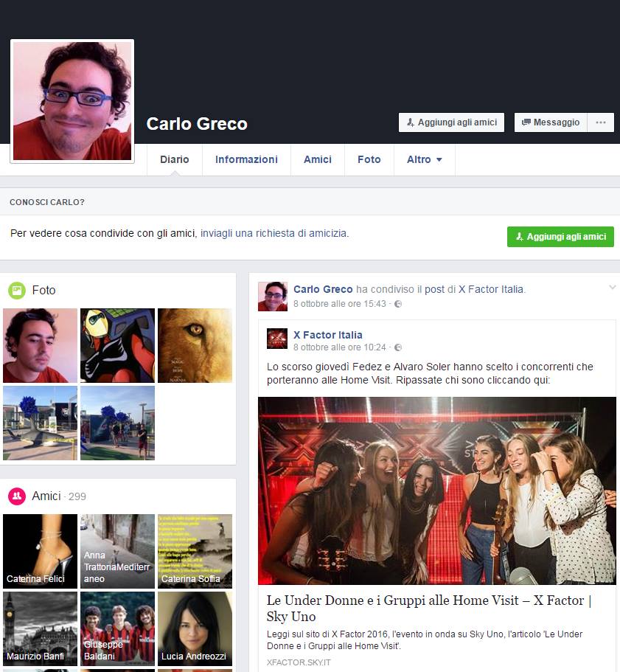Click the X Factor Italia page avatar

[x=277, y=339]
